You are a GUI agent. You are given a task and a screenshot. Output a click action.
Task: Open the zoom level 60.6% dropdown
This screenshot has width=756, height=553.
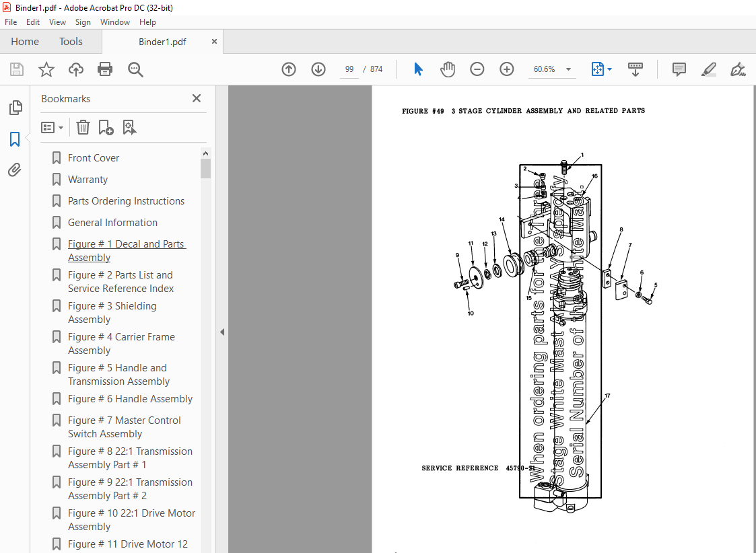click(568, 69)
